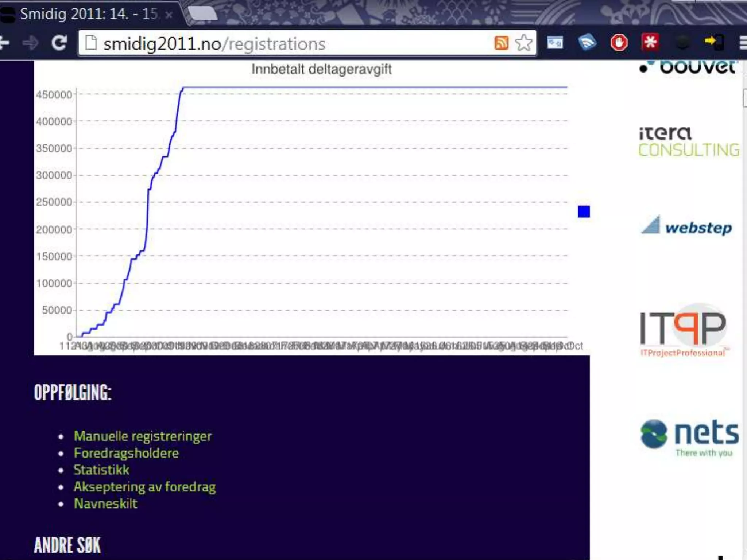Viewport: 747px width, 560px height.
Task: Open a new tab with the button
Action: [x=202, y=14]
